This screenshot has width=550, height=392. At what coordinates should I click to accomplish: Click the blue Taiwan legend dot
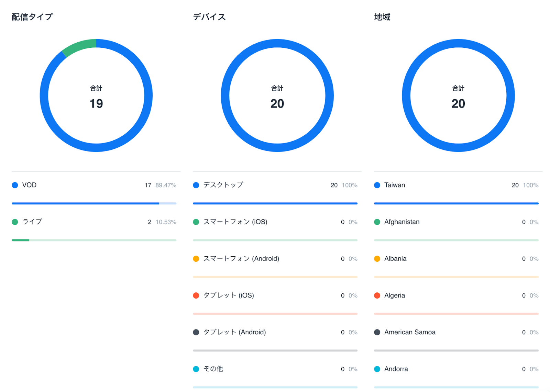(x=377, y=185)
